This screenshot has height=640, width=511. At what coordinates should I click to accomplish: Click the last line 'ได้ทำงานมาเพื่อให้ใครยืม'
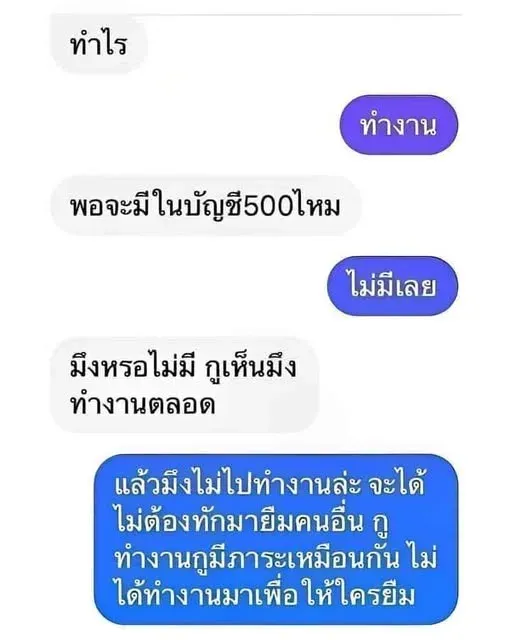point(265,596)
